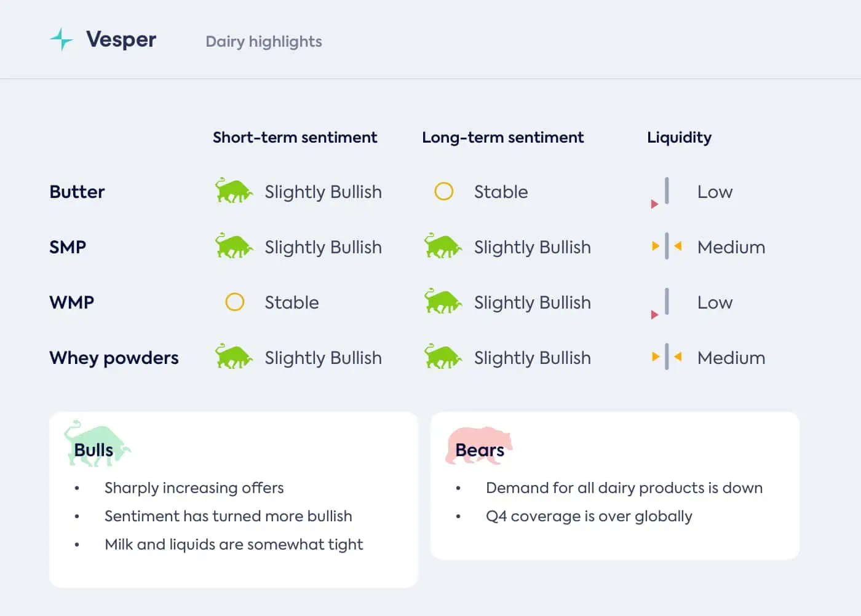Screen dimensions: 861x616
Task: Click Whey powders' medium liquidity indicator icon
Action: click(x=667, y=357)
